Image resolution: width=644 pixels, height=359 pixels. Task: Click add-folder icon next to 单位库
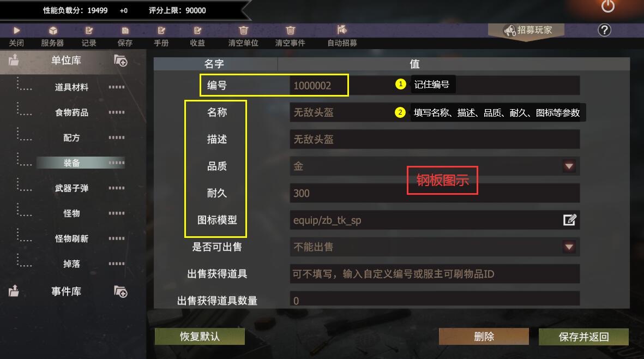coord(121,61)
